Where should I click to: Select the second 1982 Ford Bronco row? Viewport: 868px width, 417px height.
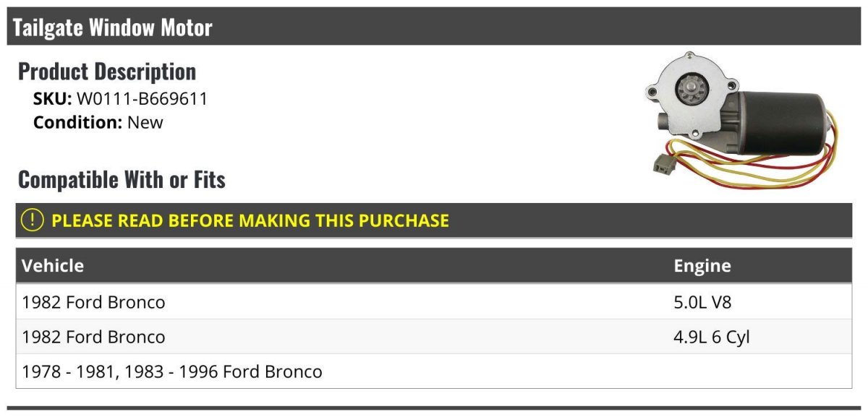pyautogui.click(x=434, y=336)
